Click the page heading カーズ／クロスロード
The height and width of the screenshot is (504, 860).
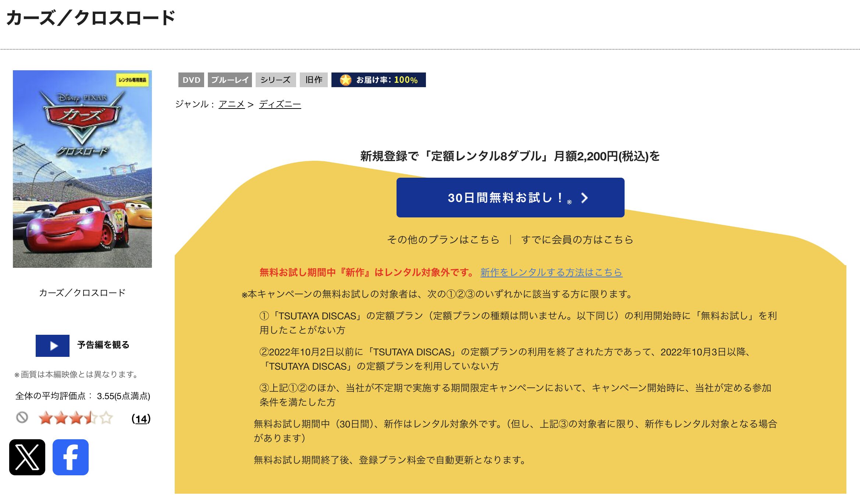(x=90, y=18)
